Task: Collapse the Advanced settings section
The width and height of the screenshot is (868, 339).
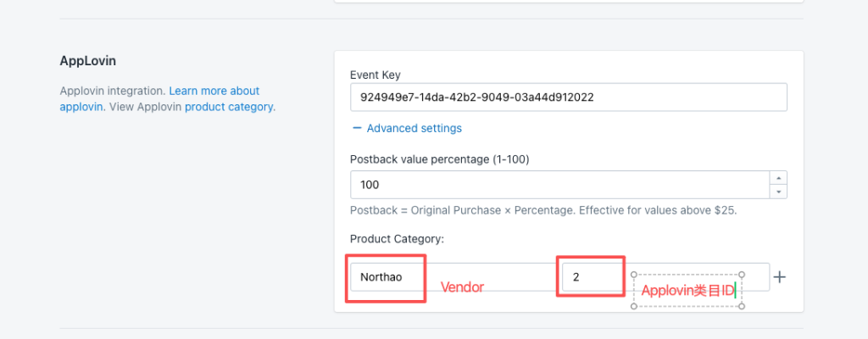Action: click(x=414, y=128)
